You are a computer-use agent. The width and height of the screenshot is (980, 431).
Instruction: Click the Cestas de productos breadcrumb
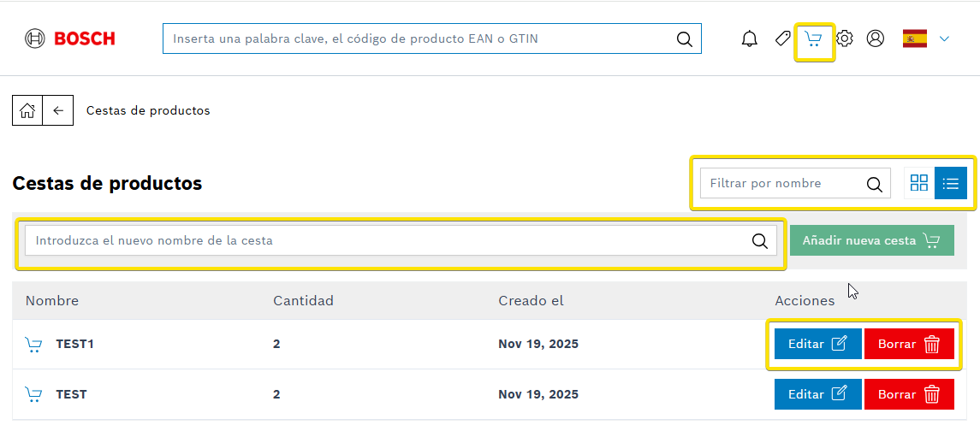click(148, 110)
